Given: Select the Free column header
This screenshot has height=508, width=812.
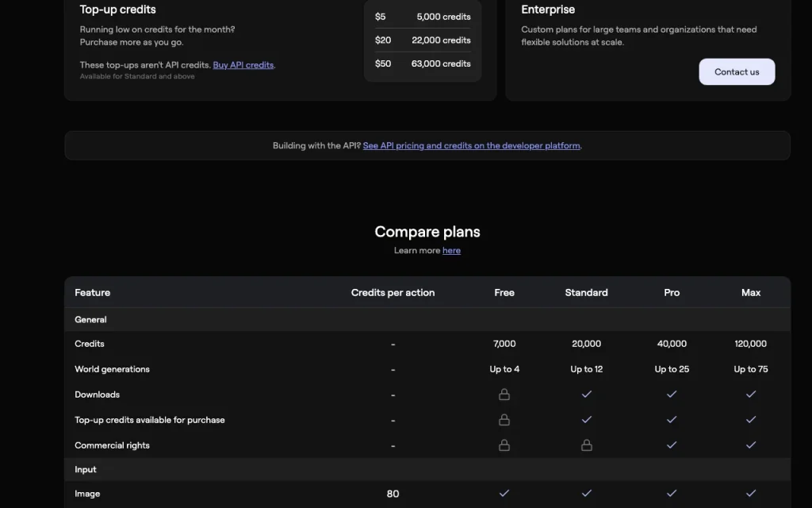Looking at the screenshot, I should point(504,292).
